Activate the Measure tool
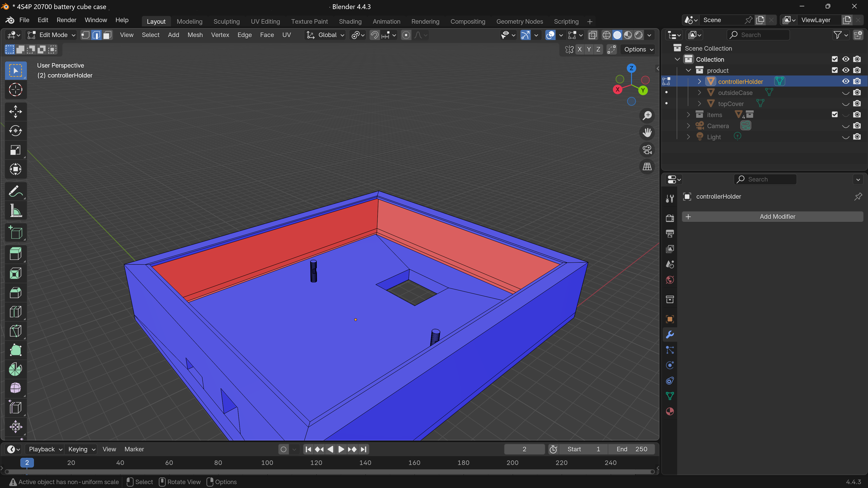This screenshot has width=868, height=488. [15, 211]
